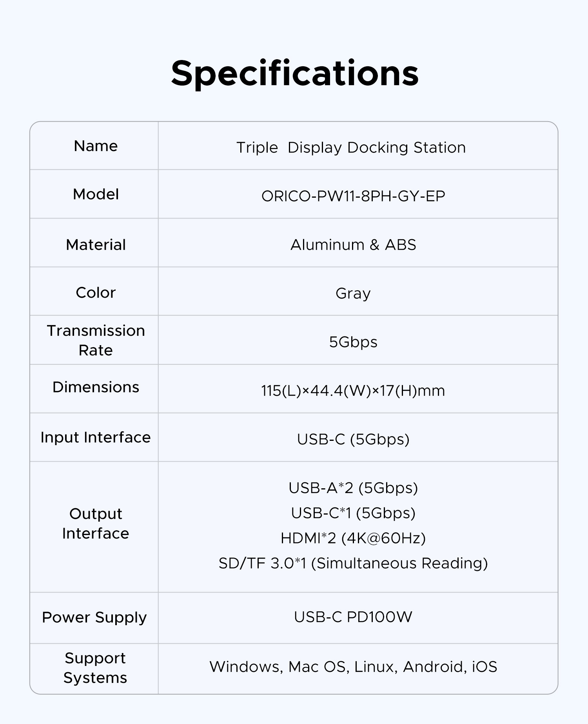
Task: Click the Specifications heading
Action: [x=295, y=73]
